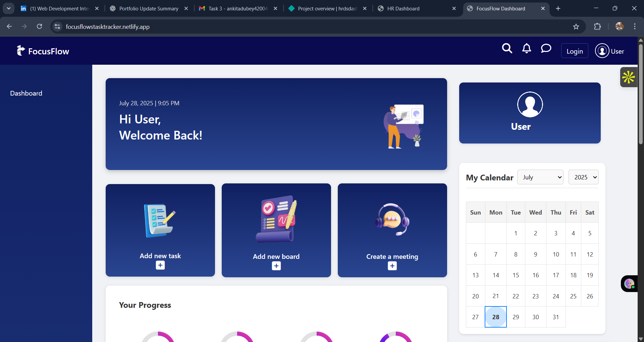Open the Chrome three-dot menu
The image size is (644, 342).
pyautogui.click(x=635, y=27)
